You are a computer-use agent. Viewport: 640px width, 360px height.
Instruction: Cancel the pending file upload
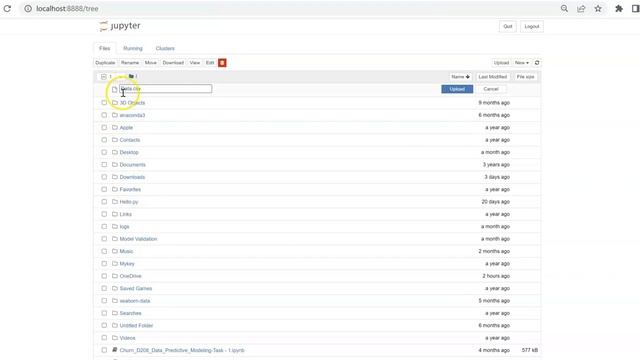[x=491, y=89]
